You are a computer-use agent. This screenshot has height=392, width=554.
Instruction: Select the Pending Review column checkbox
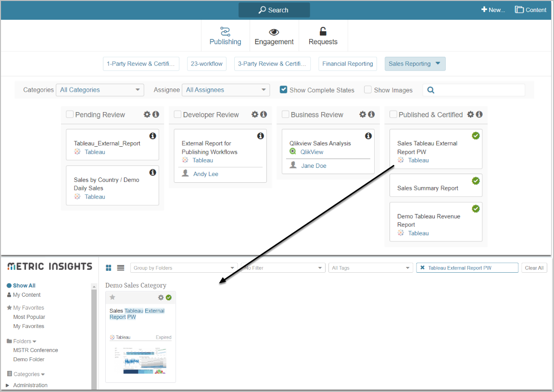[70, 114]
